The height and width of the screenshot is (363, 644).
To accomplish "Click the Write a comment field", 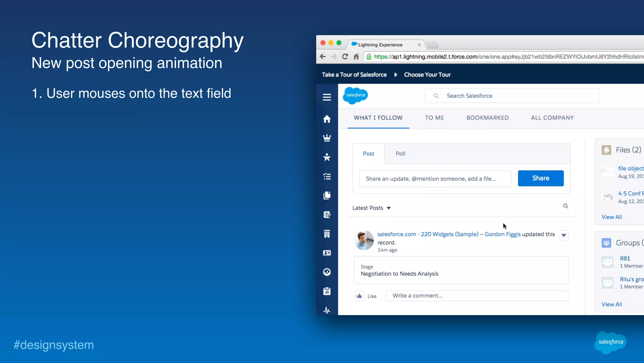I will [477, 296].
